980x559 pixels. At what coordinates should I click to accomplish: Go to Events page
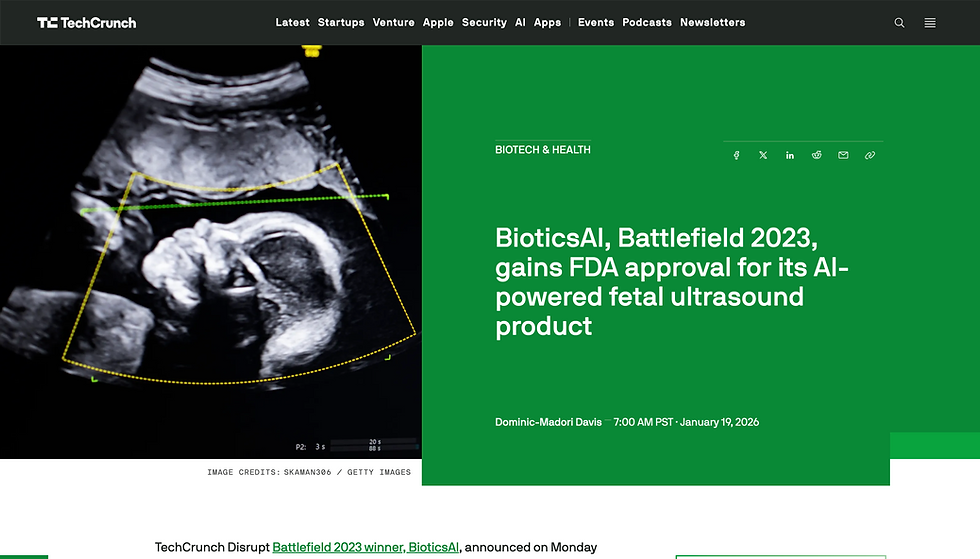point(596,23)
